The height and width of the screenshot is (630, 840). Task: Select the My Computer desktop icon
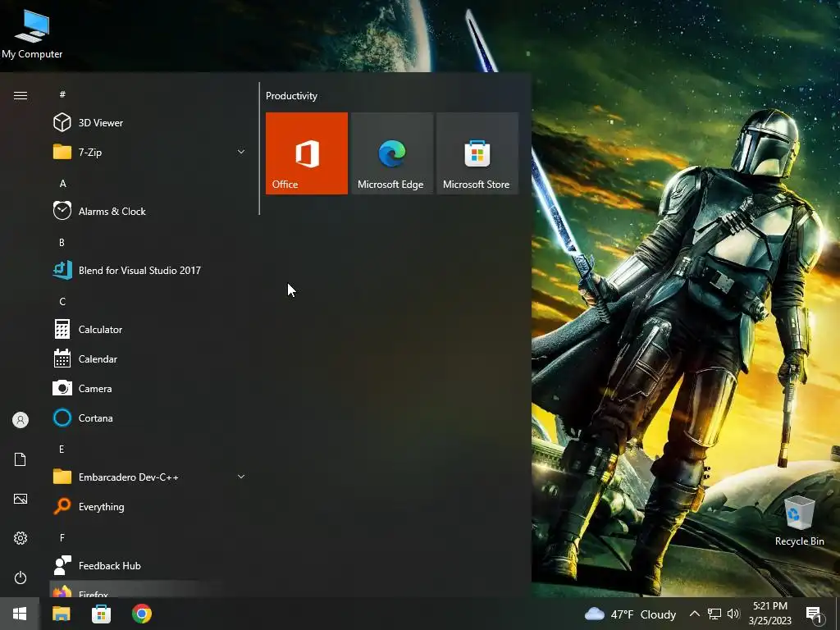tap(32, 33)
